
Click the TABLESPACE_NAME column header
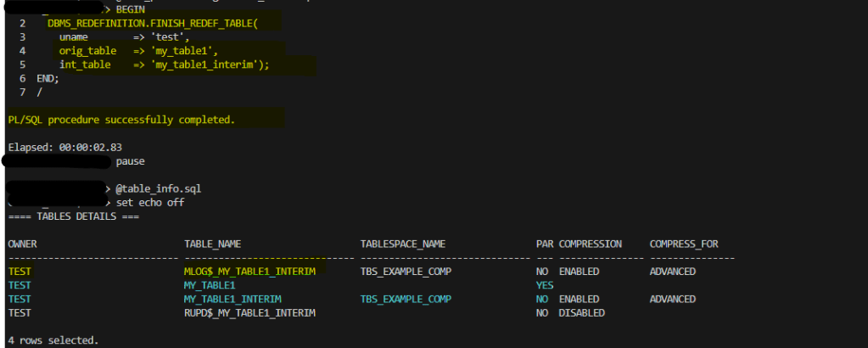point(403,244)
